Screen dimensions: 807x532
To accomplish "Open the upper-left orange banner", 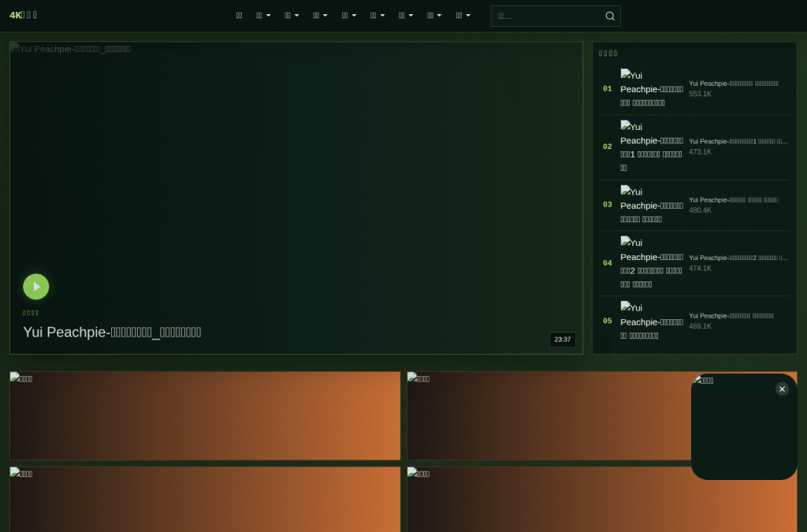I will coord(205,415).
